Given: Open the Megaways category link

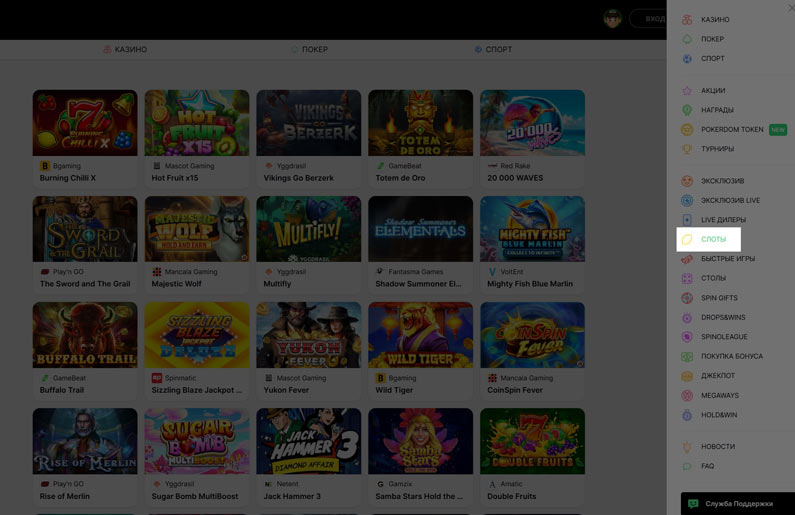Looking at the screenshot, I should click(719, 396).
